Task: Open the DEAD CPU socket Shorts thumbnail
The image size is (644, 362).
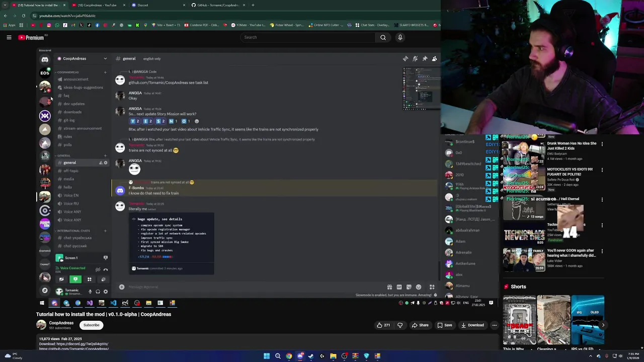Action: (519, 320)
